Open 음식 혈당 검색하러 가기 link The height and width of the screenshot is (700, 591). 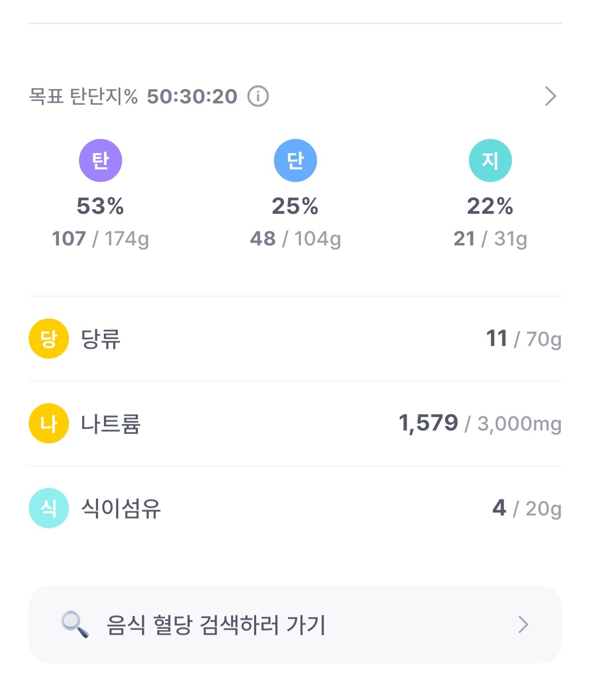pos(216,625)
